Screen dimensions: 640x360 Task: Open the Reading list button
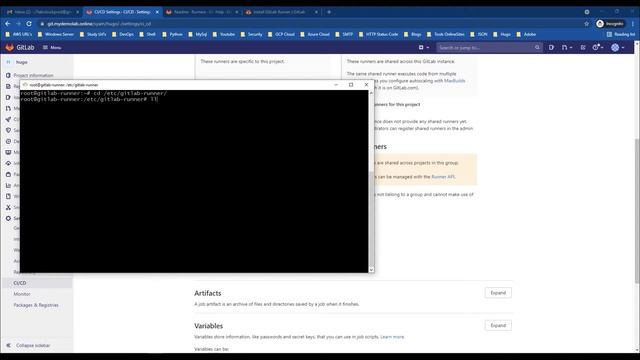tap(621, 34)
